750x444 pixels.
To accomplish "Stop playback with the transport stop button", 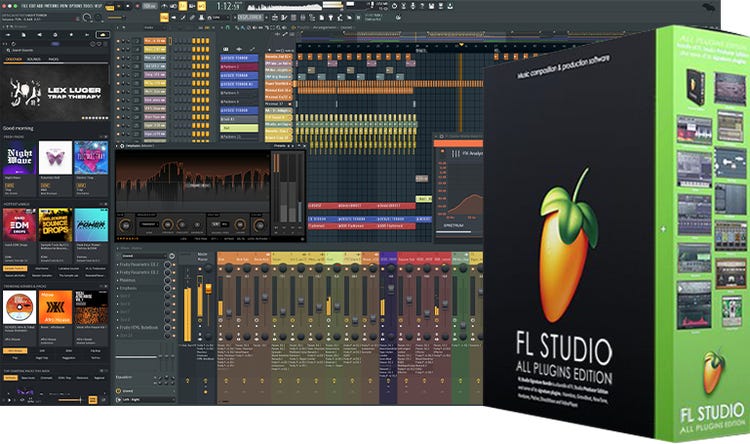I will pos(128,6).
